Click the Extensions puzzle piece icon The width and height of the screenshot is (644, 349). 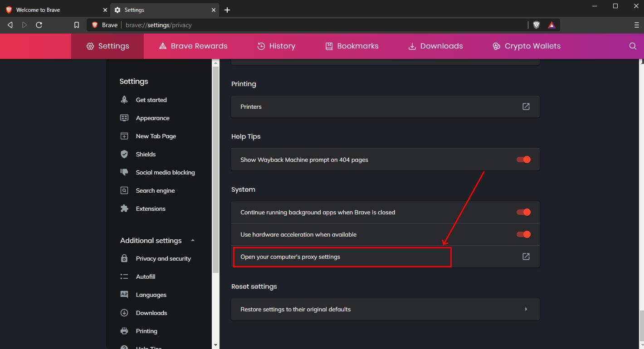(x=124, y=208)
